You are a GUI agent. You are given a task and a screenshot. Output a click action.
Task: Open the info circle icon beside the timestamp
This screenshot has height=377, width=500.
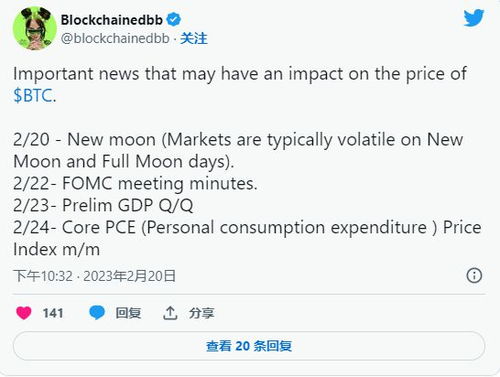click(x=474, y=276)
